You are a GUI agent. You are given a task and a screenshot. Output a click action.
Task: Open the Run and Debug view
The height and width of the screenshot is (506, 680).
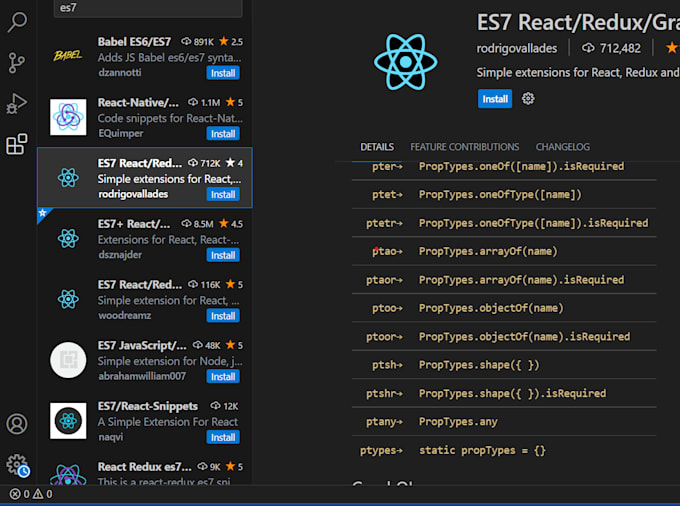tap(17, 103)
